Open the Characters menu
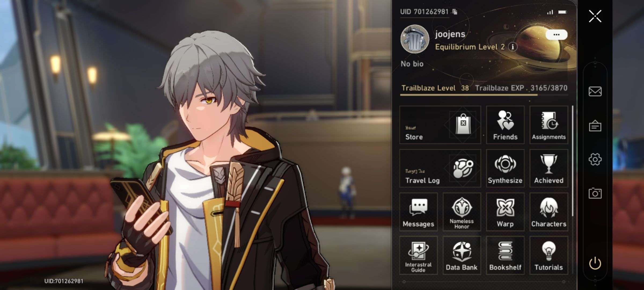This screenshot has width=644, height=290. (549, 212)
